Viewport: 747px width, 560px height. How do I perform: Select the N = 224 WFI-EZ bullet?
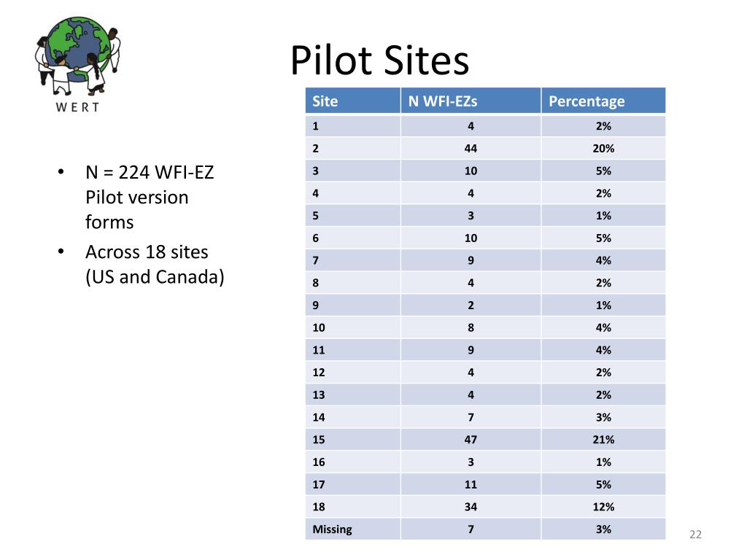point(150,197)
